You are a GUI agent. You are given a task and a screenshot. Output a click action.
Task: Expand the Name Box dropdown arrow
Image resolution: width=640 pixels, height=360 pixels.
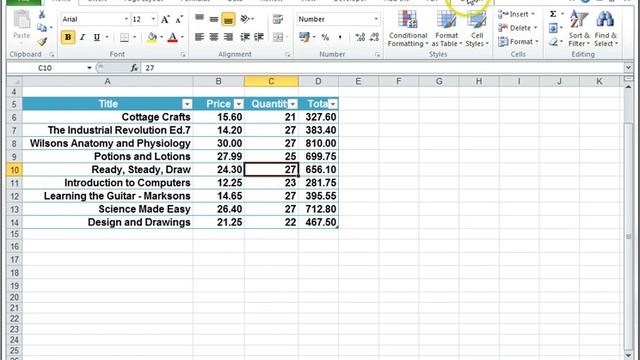coord(89,68)
